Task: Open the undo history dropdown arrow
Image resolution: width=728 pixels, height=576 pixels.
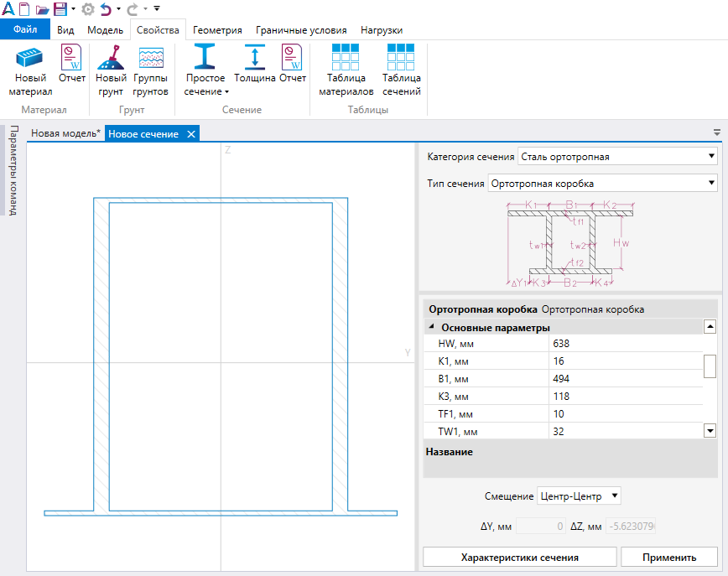Action: tap(118, 9)
